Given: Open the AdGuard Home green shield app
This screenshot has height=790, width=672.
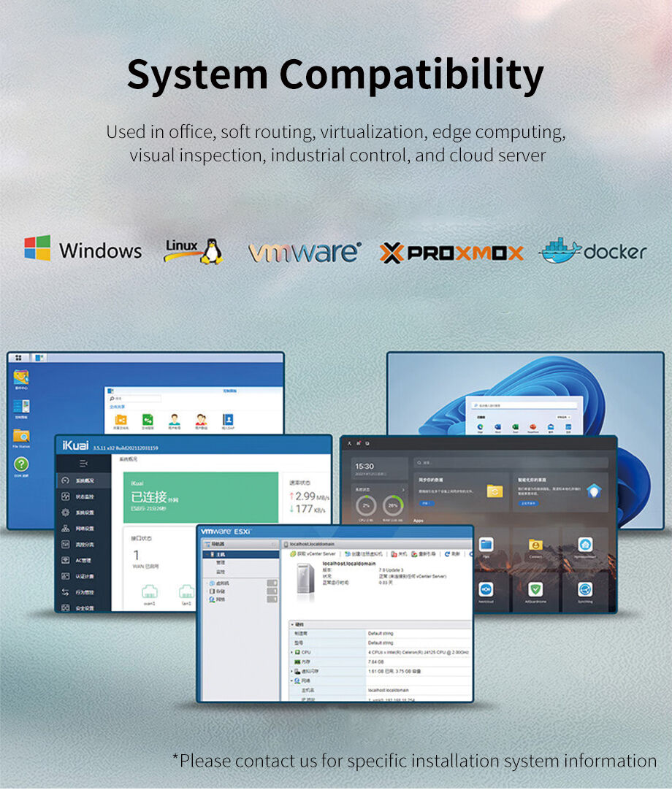Looking at the screenshot, I should click(x=535, y=589).
